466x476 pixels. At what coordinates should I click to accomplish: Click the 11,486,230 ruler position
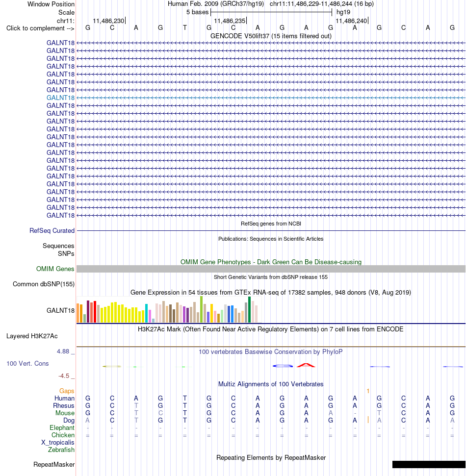pyautogui.click(x=108, y=21)
